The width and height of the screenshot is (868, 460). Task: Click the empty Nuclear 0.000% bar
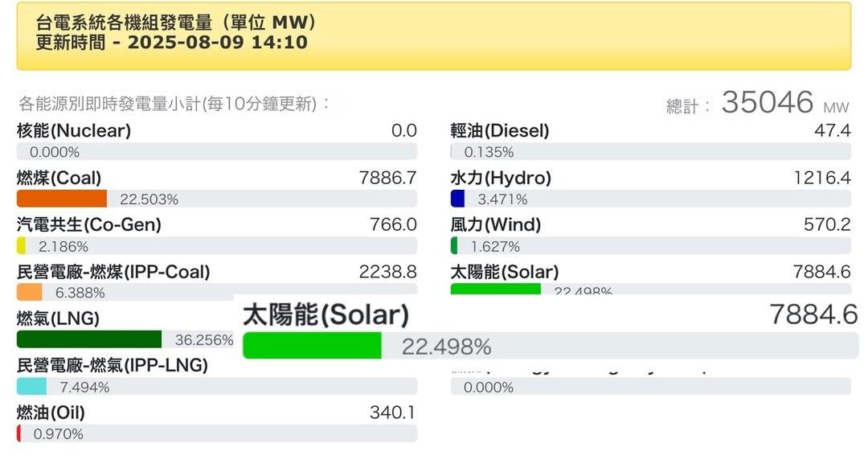pos(217,151)
